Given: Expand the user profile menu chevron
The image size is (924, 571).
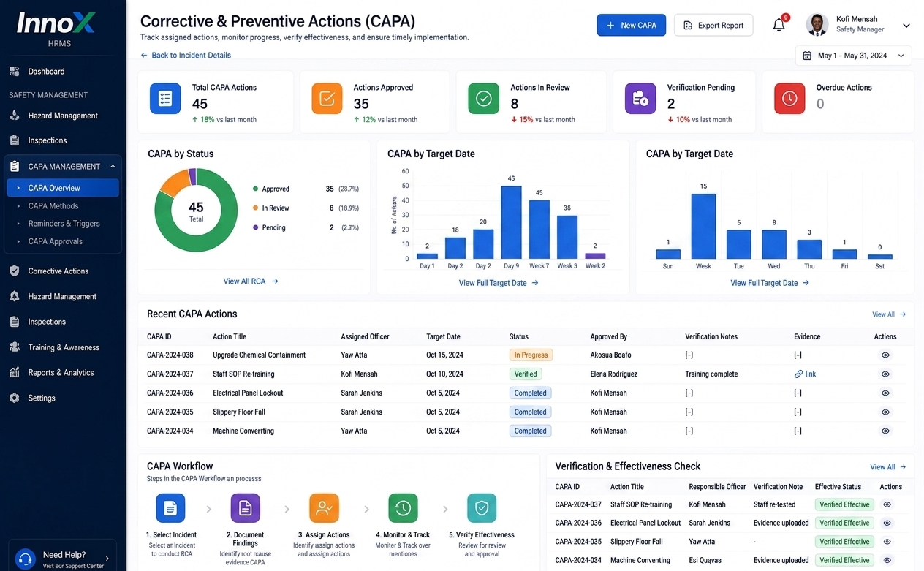Looking at the screenshot, I should (x=906, y=26).
